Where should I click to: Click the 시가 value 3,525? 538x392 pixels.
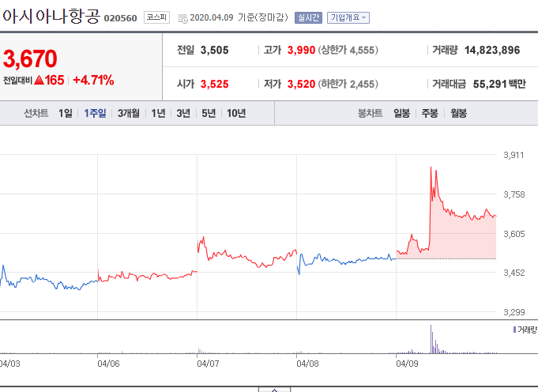tap(214, 84)
